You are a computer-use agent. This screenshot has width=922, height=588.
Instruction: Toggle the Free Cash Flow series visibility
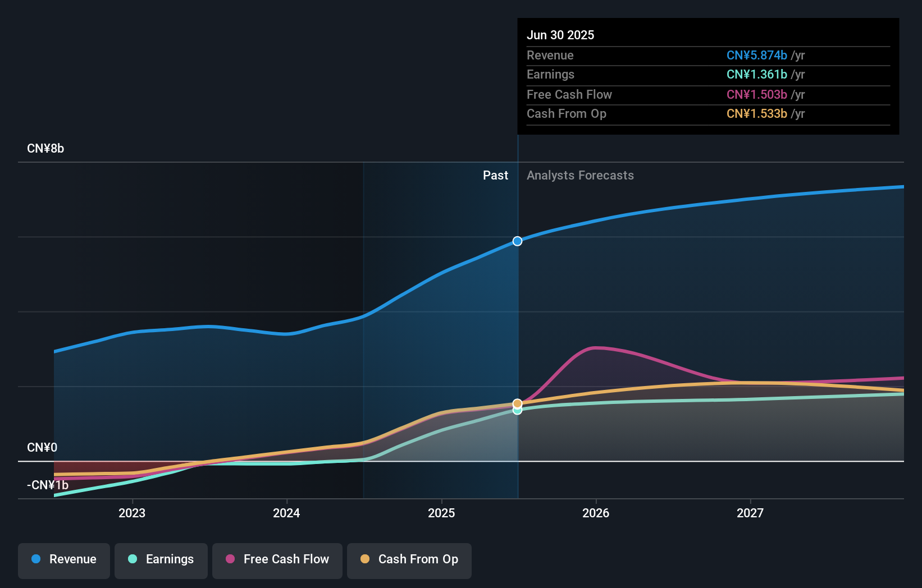pyautogui.click(x=277, y=559)
